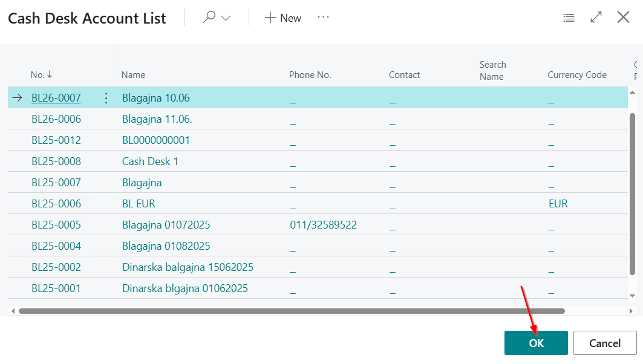643x364 pixels.
Task: Click the name Dinarska blgajna 01062025
Action: click(185, 288)
